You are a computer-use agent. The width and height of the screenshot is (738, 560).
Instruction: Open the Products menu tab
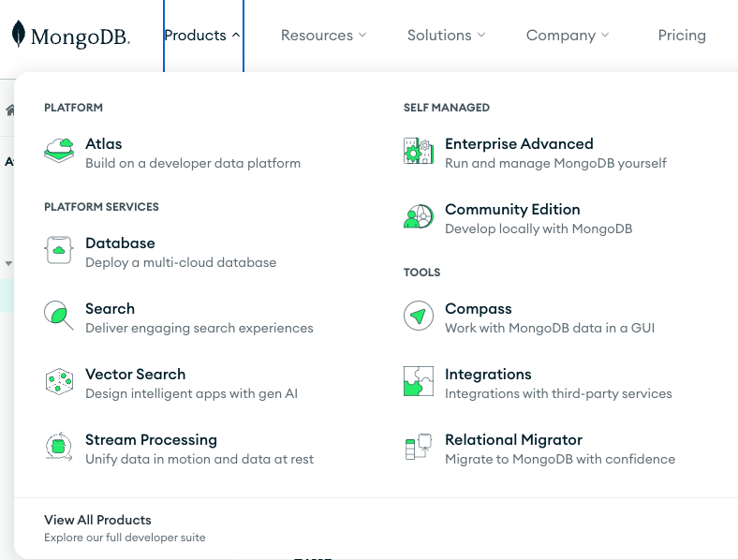coord(203,36)
